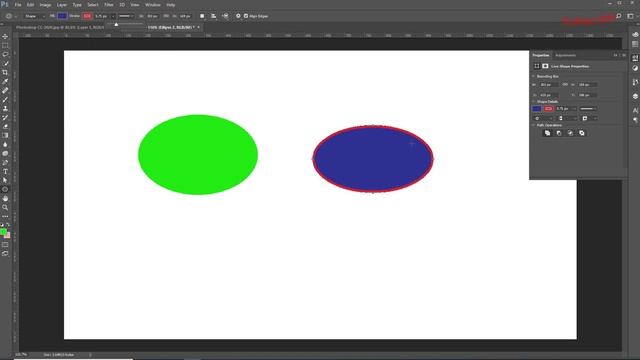Image resolution: width=640 pixels, height=360 pixels.
Task: Open the File menu
Action: pos(18,5)
